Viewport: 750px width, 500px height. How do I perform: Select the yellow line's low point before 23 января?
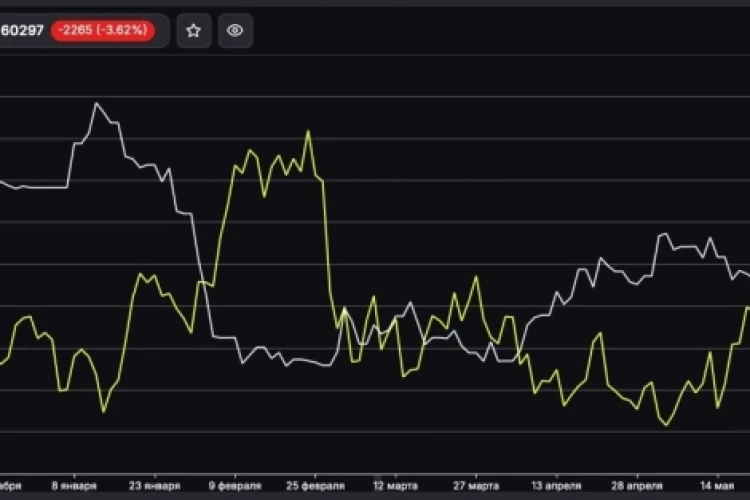pyautogui.click(x=104, y=412)
